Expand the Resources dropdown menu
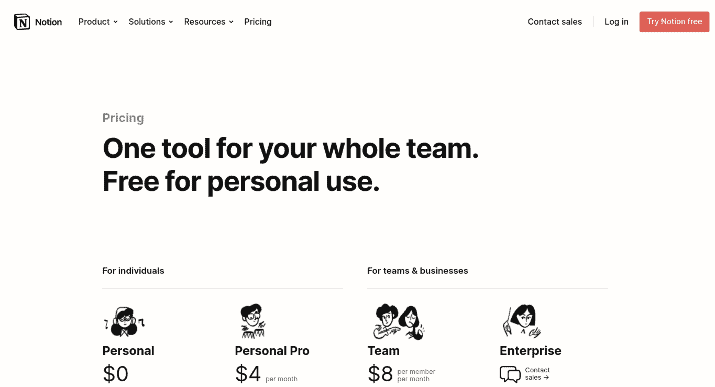The height and width of the screenshot is (387, 715). tap(209, 22)
